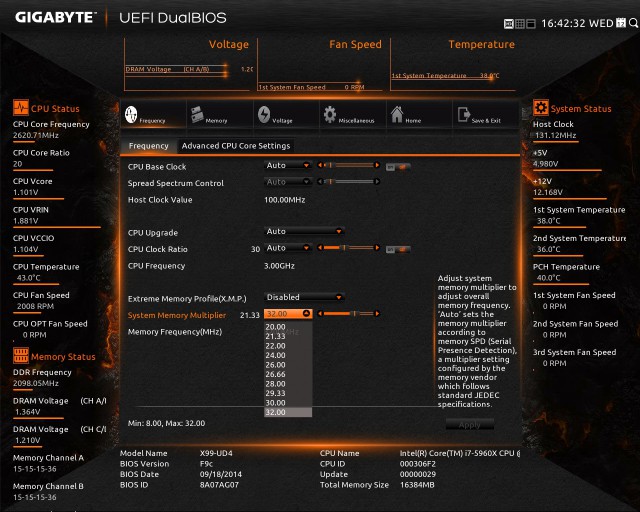640x512 pixels.
Task: Open the Voltage section lightning icon
Action: [x=264, y=114]
